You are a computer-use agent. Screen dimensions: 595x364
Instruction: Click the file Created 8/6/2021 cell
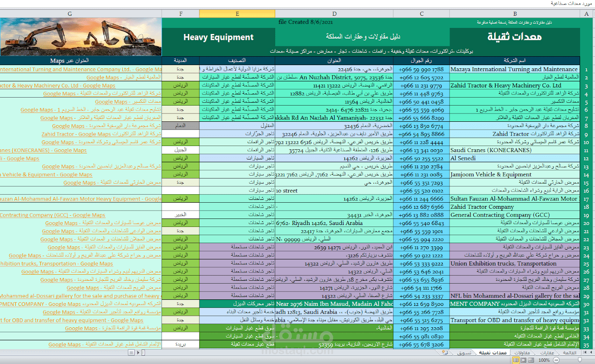tap(305, 22)
